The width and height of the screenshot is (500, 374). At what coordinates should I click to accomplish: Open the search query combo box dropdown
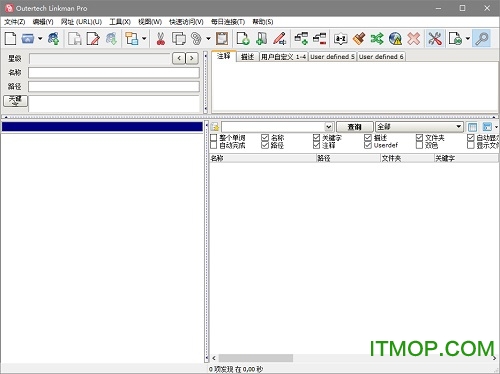328,127
